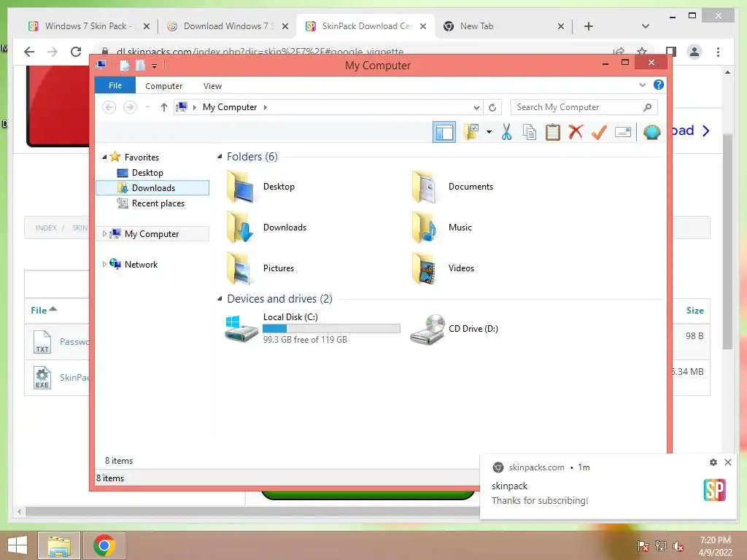Open Quick Access Toolbar customize dropdown
The width and height of the screenshot is (747, 560).
pyautogui.click(x=155, y=66)
